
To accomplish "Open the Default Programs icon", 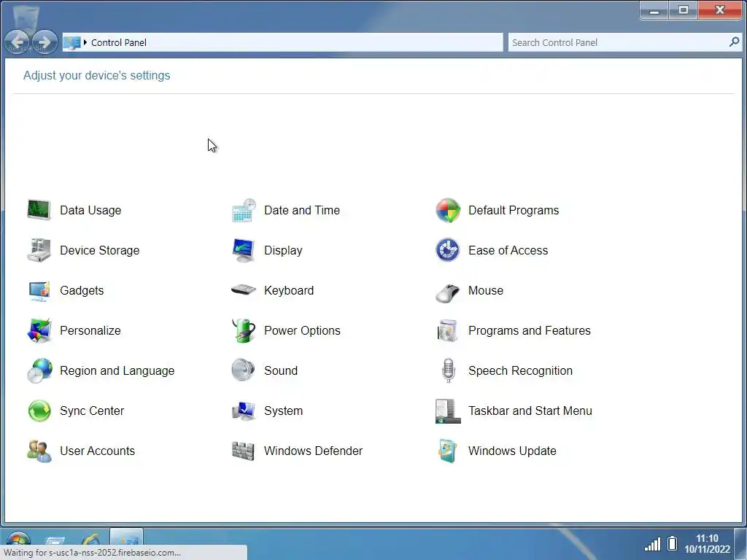I will point(448,210).
